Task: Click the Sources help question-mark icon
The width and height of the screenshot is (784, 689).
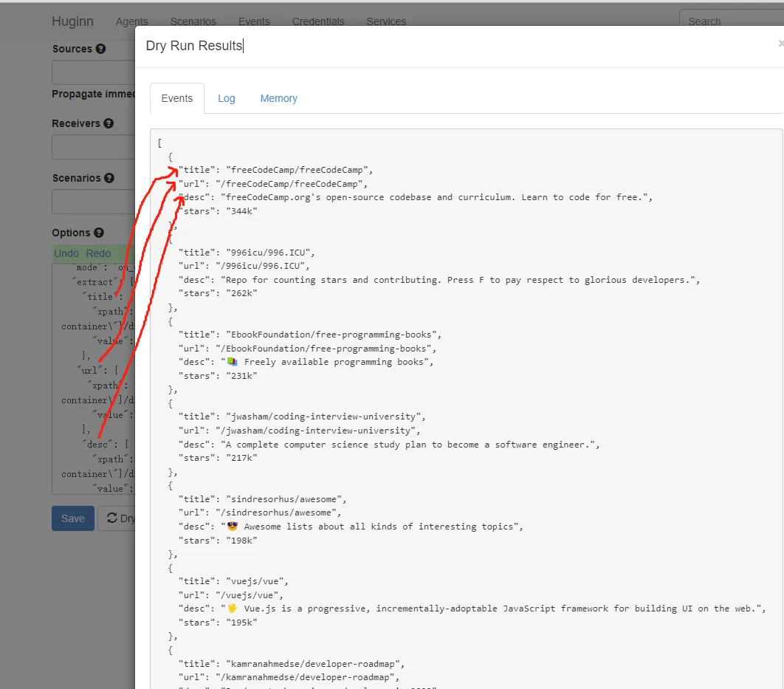Action: point(100,49)
